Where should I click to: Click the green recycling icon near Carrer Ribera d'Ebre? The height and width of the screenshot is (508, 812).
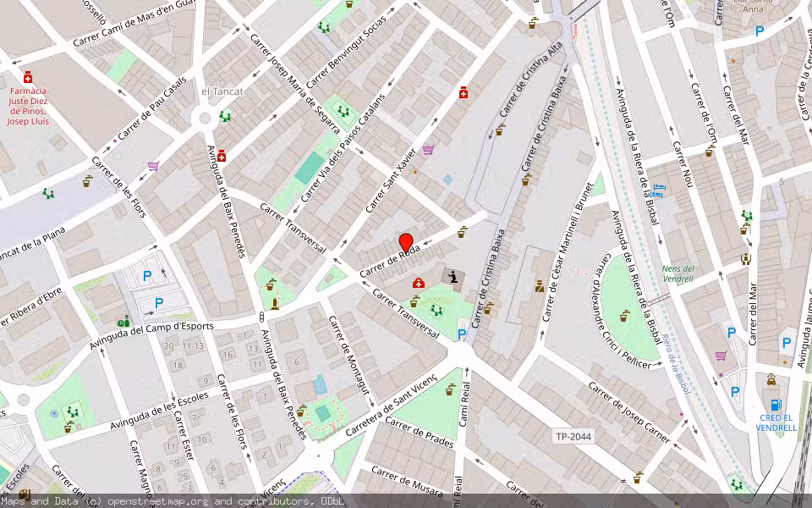123,322
